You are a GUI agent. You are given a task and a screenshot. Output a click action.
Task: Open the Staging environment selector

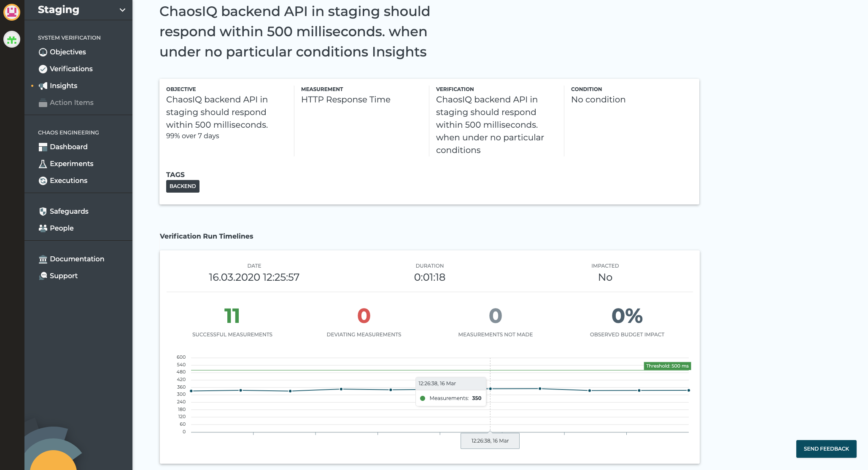point(78,10)
